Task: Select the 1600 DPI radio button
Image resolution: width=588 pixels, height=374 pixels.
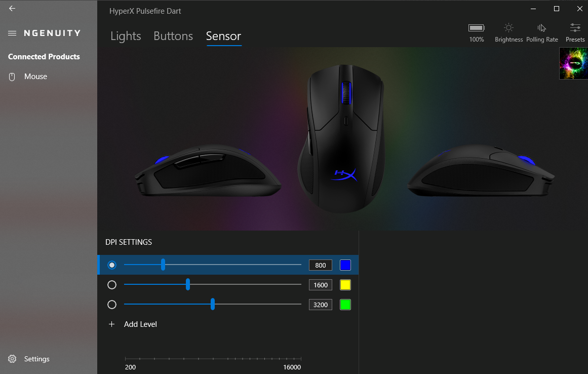Action: [x=112, y=285]
